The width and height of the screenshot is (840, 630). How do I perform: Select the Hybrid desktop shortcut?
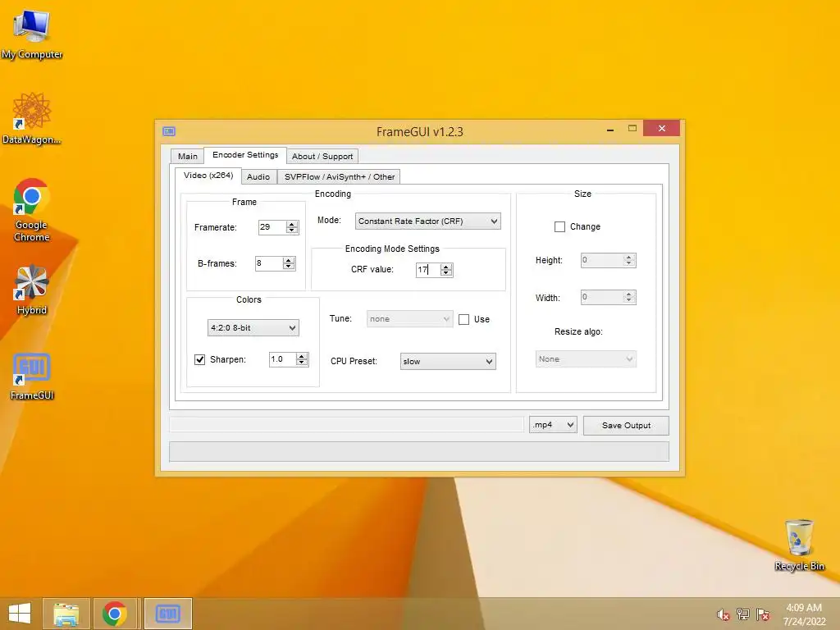pos(32,290)
